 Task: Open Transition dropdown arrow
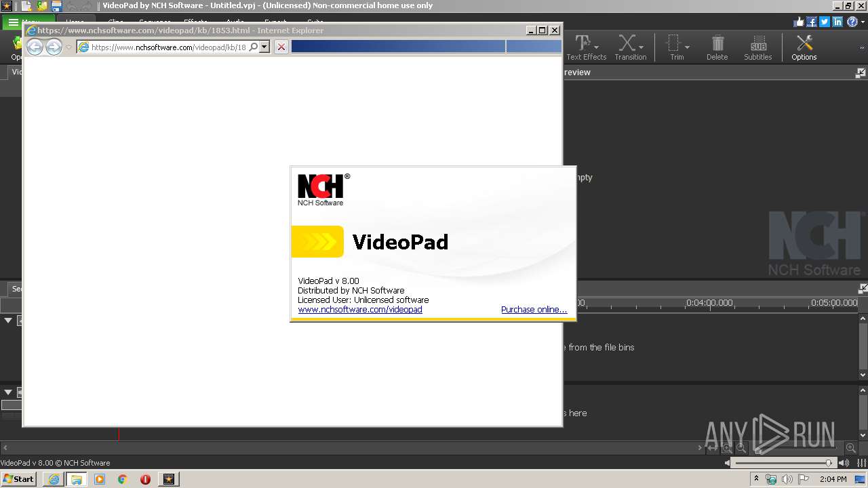coord(641,47)
